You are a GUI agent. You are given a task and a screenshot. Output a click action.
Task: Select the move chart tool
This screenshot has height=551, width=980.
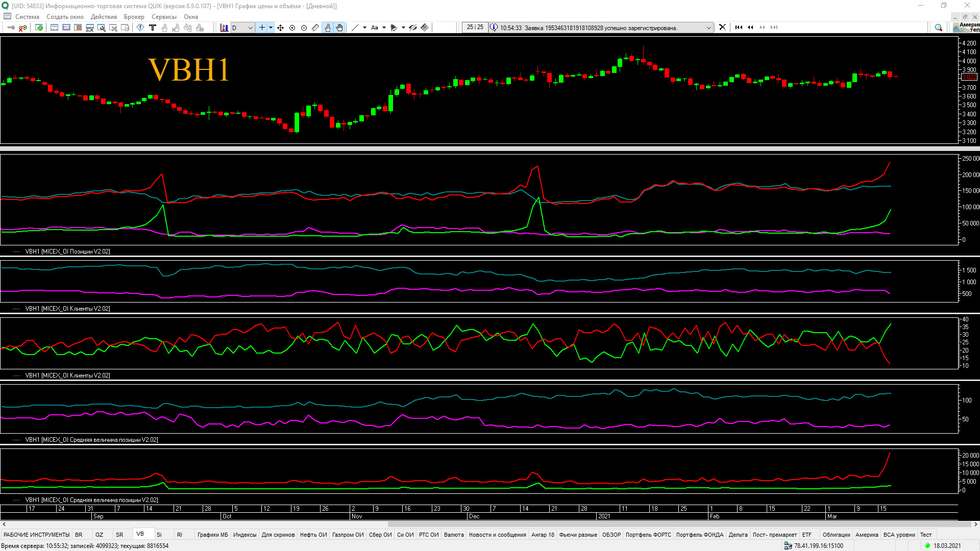pos(281,28)
